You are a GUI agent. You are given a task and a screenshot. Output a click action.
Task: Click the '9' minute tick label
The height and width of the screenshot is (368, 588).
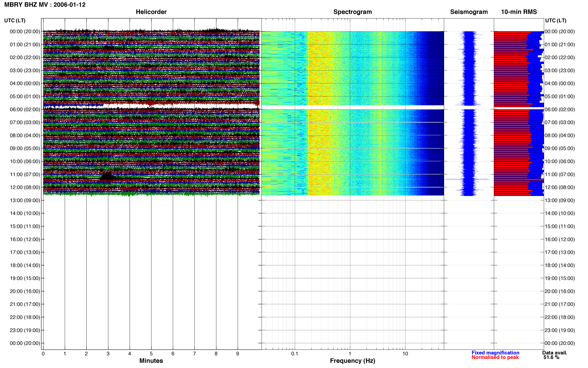click(238, 354)
